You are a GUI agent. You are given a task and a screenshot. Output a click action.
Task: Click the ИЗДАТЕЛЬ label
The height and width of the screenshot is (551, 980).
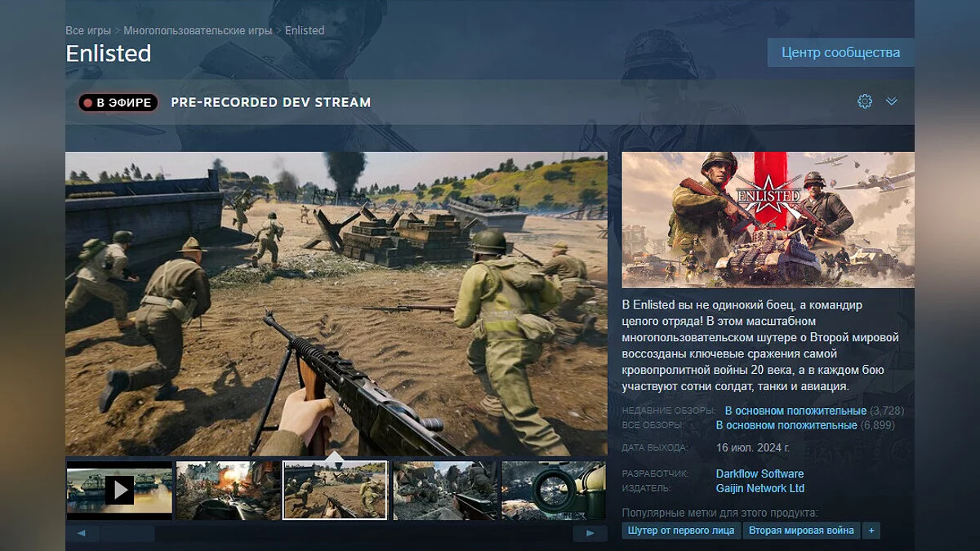[x=647, y=488]
